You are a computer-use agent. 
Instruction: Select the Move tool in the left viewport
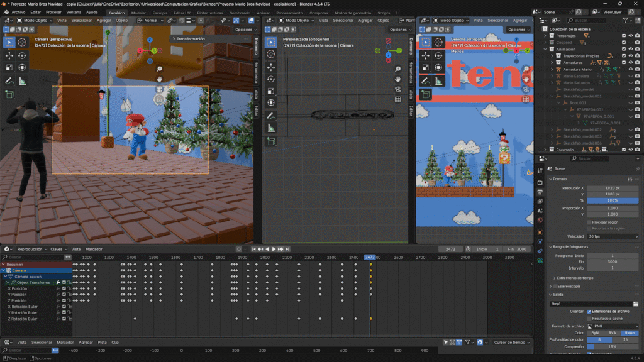coord(9,55)
